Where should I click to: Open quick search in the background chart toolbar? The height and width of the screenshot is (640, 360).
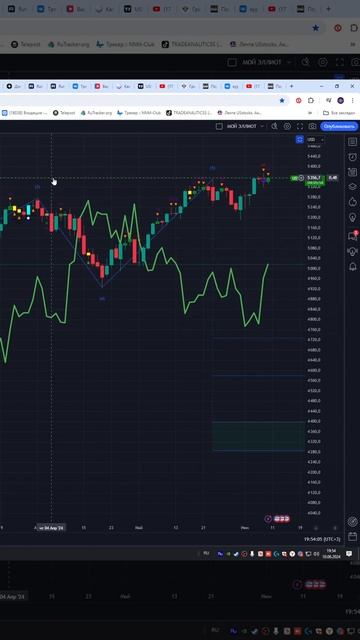[305, 62]
